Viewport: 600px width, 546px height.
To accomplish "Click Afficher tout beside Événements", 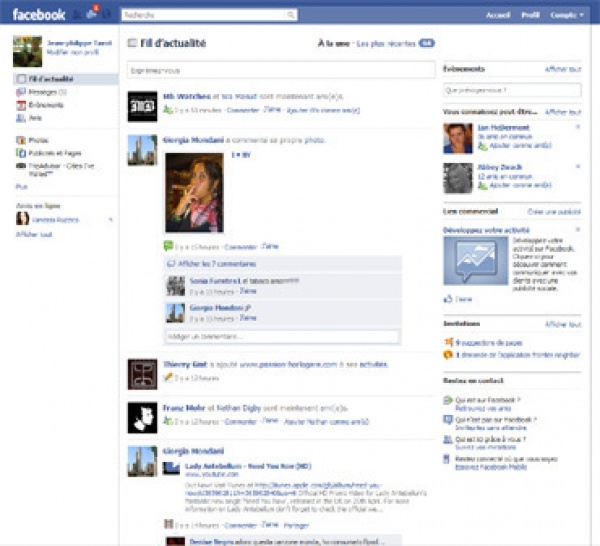I will point(563,69).
